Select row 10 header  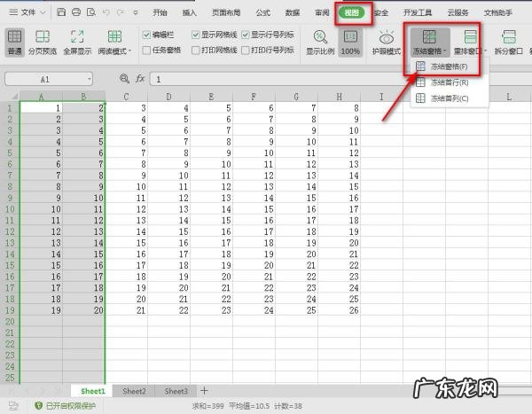[x=10, y=209]
